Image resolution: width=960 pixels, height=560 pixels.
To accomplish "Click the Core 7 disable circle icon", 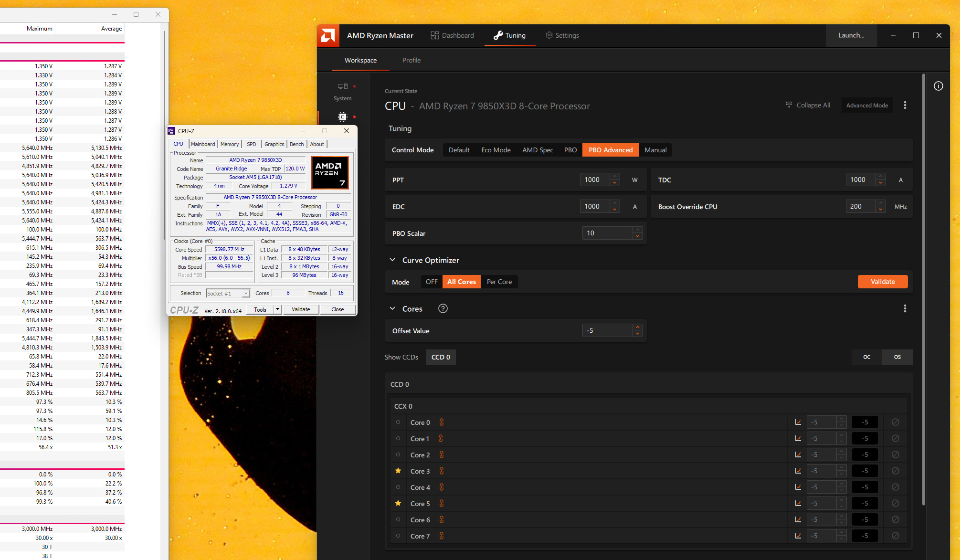I will click(x=896, y=536).
